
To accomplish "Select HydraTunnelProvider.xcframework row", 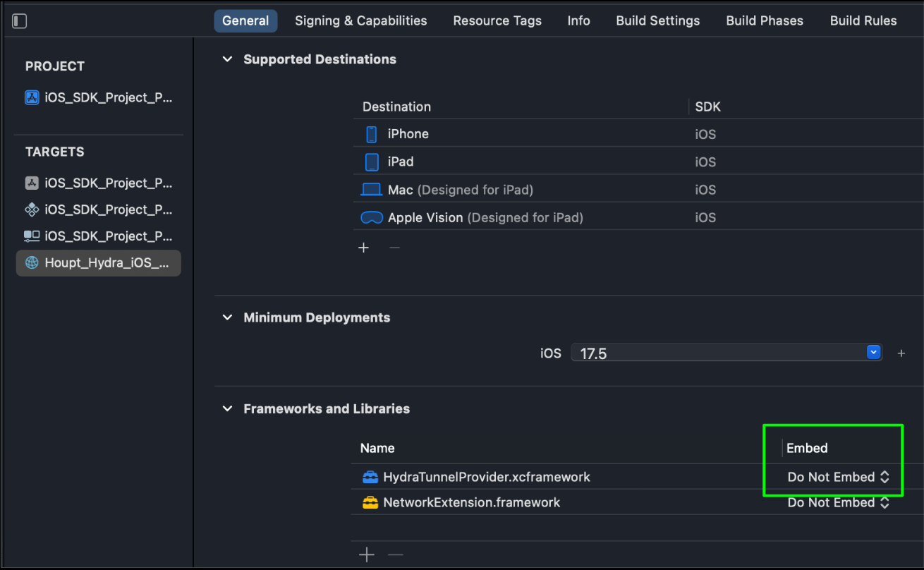I will pos(637,477).
